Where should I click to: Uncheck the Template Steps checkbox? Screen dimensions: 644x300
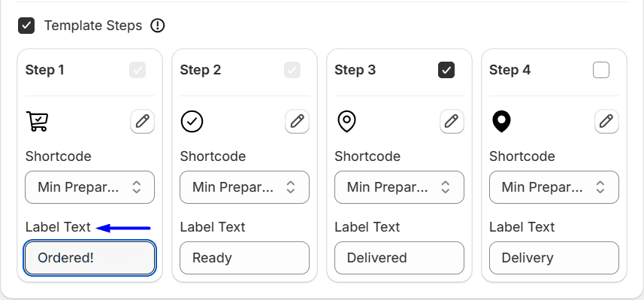click(x=26, y=26)
